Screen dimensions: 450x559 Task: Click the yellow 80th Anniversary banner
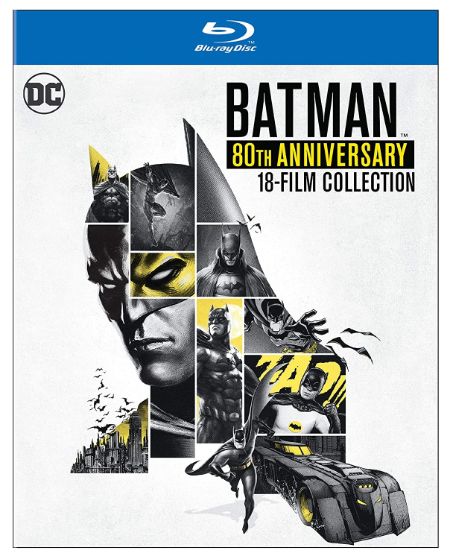point(320,155)
